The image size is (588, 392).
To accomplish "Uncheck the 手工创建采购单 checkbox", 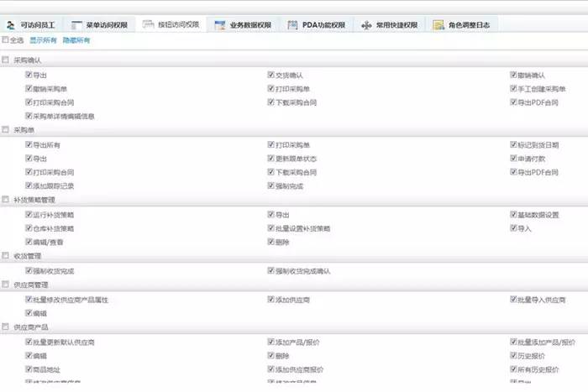I will pyautogui.click(x=512, y=88).
